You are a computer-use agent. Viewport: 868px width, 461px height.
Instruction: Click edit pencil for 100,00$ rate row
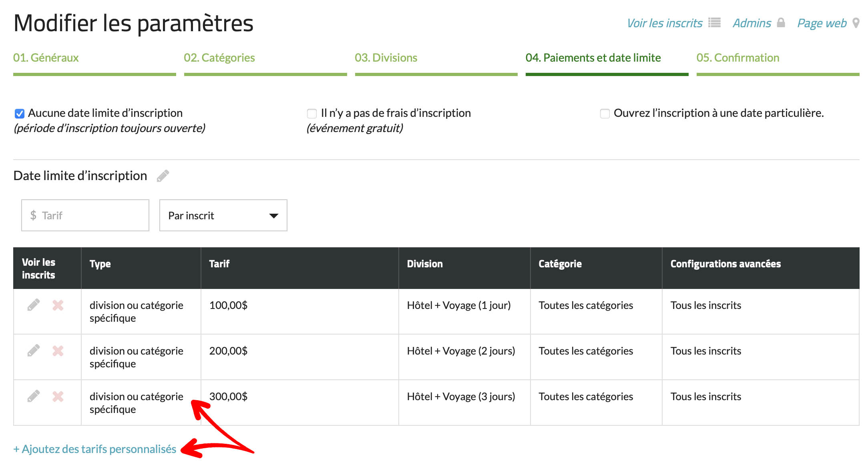(x=34, y=305)
